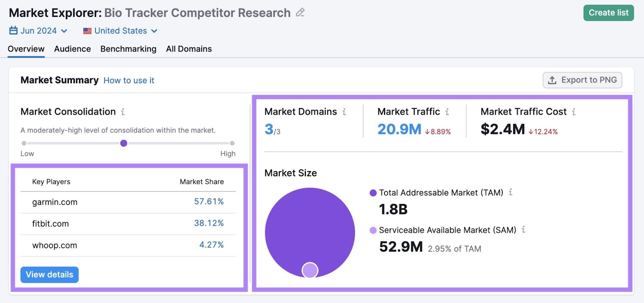
Task: Click the Market Traffic value 20.9M
Action: coord(399,129)
